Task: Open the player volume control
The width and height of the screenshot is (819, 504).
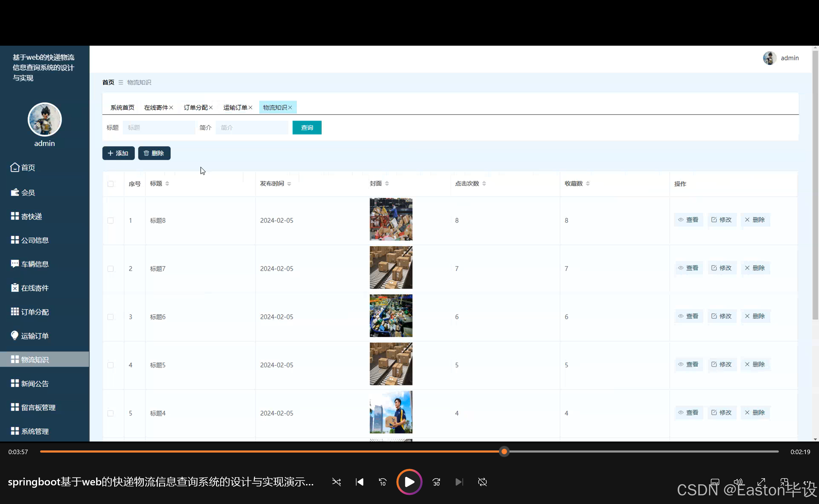Action: (x=738, y=482)
